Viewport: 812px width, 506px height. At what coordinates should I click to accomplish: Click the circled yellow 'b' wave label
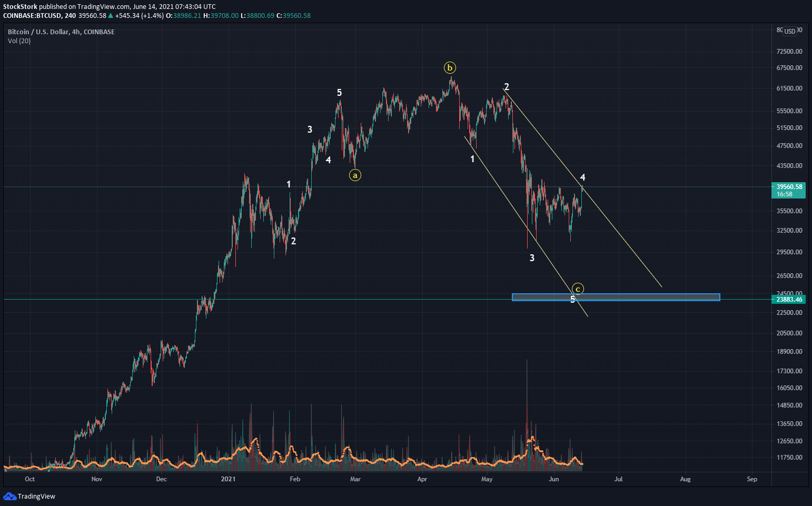point(450,68)
